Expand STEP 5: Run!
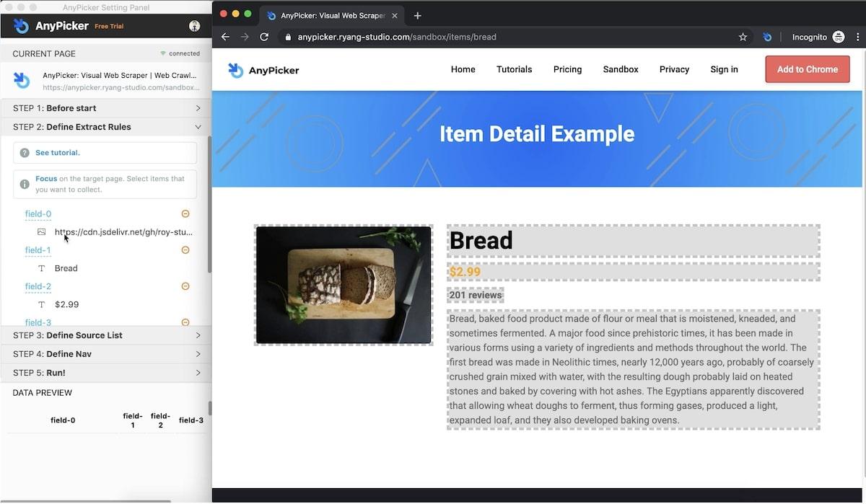Image resolution: width=866 pixels, height=504 pixels. click(106, 373)
